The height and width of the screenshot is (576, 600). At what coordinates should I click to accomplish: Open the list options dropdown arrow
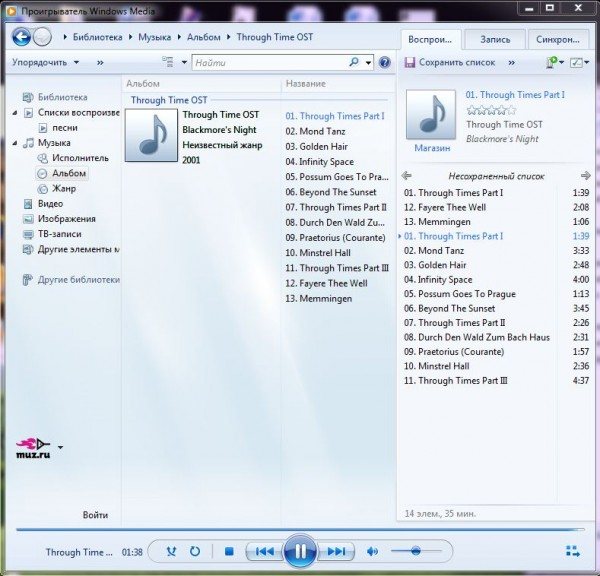(586, 62)
